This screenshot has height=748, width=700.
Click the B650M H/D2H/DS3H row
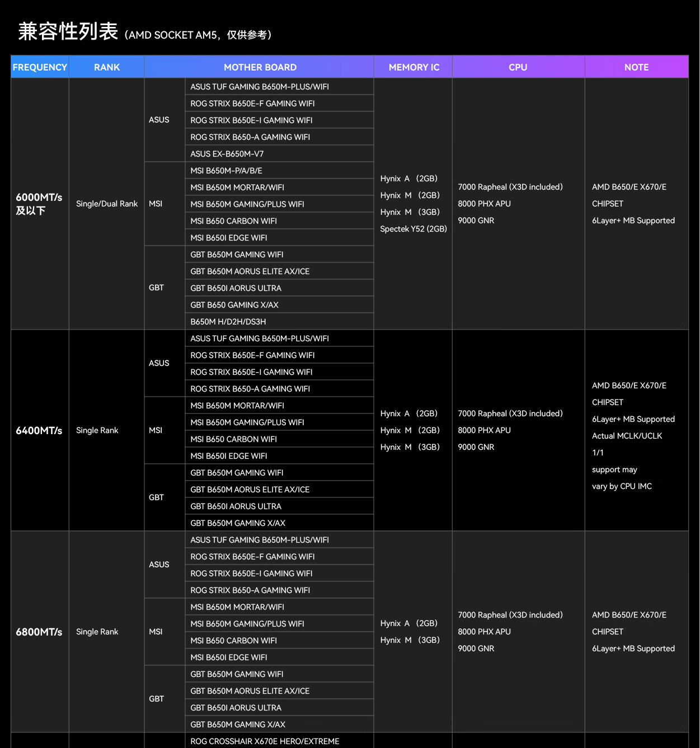coord(279,321)
